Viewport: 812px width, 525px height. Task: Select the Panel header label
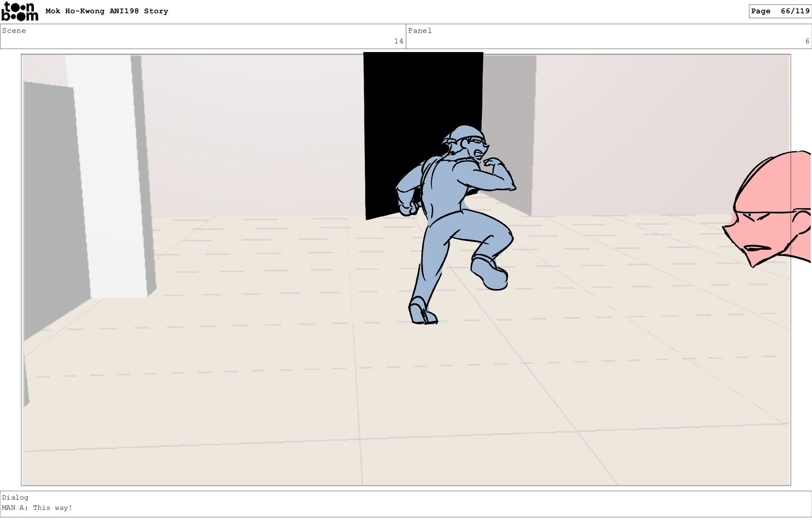[x=420, y=31]
